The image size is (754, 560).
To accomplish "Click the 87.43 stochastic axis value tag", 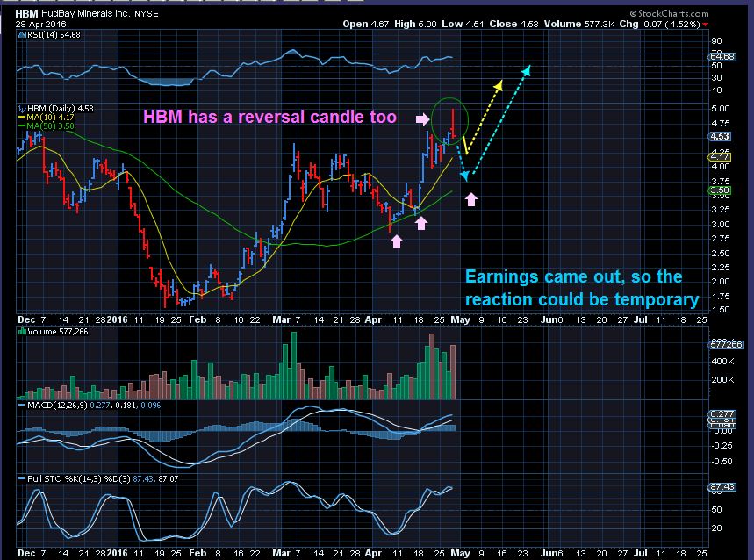I will (x=722, y=487).
